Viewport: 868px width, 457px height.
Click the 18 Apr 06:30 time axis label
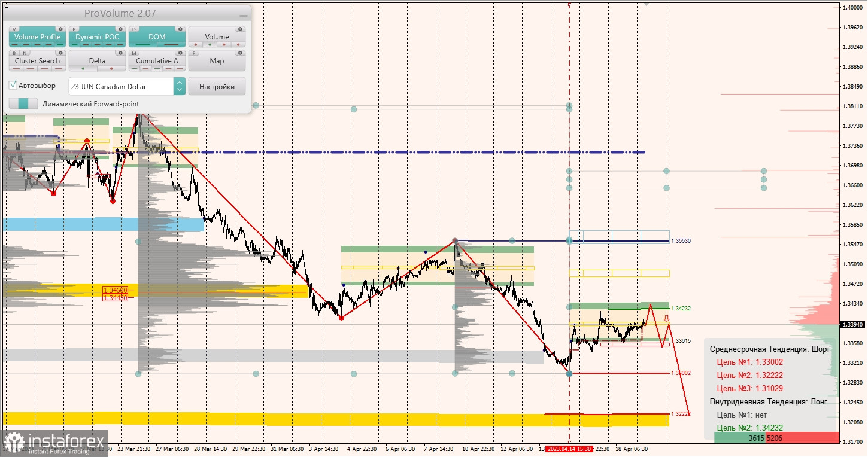click(x=631, y=448)
